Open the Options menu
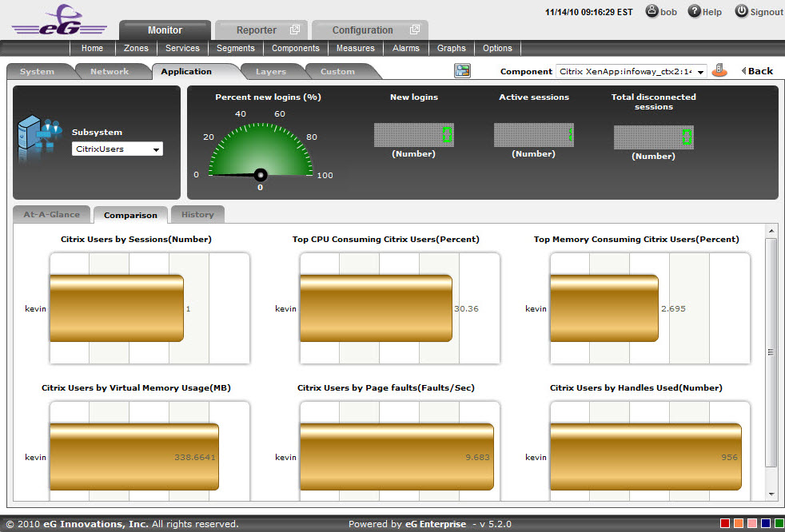Screen dimensions: 785x532 click(497, 48)
